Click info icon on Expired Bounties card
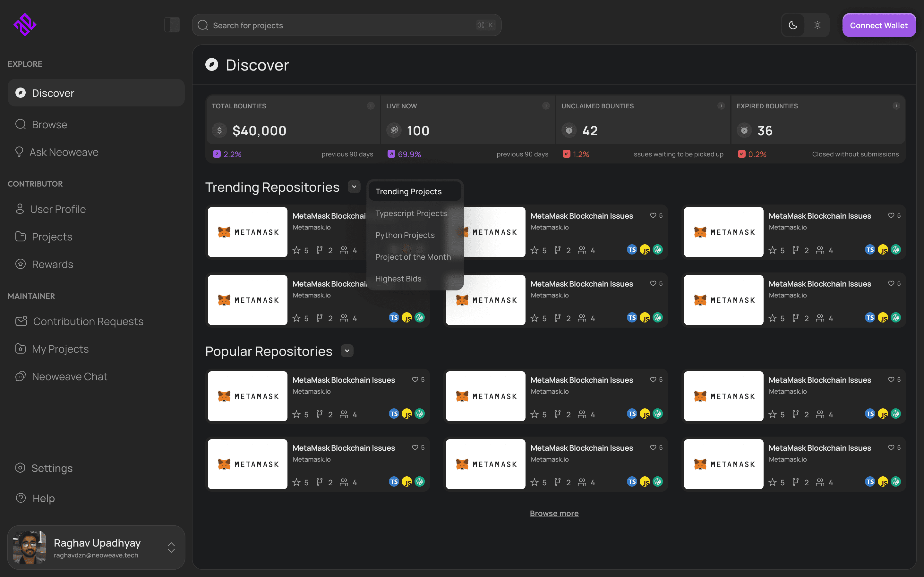 click(x=896, y=106)
